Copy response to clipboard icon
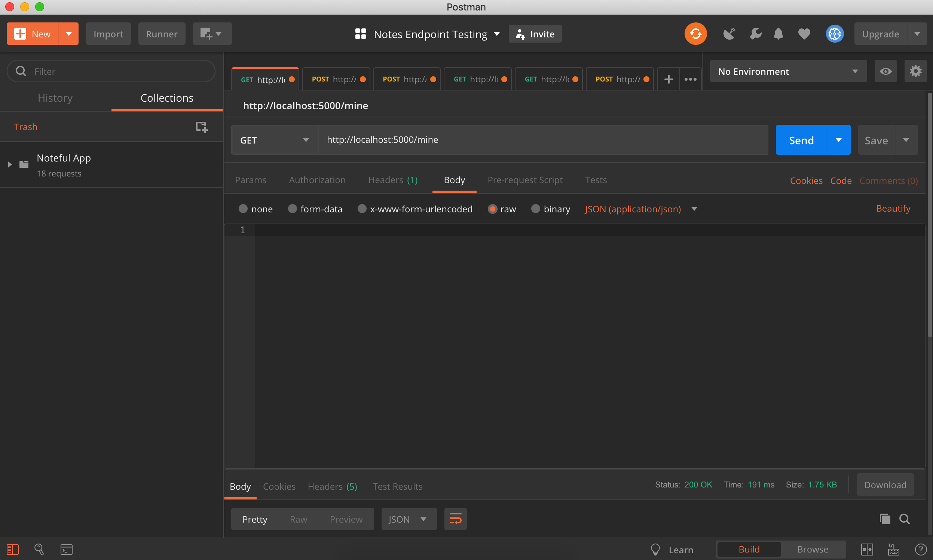 [885, 519]
